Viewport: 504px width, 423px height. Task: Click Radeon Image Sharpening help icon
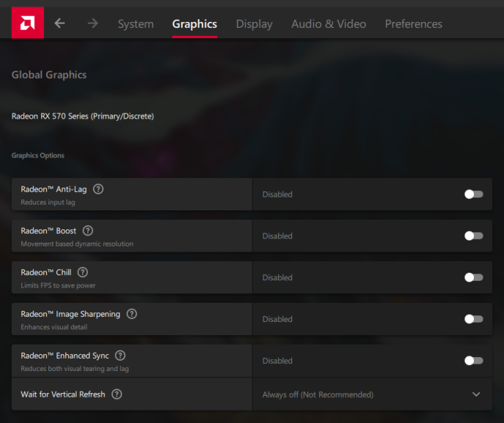point(132,314)
